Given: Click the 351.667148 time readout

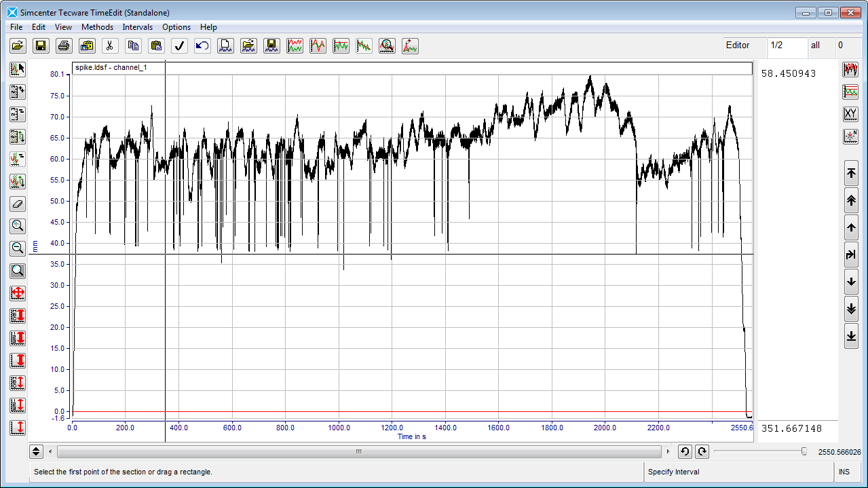Looking at the screenshot, I should (791, 428).
